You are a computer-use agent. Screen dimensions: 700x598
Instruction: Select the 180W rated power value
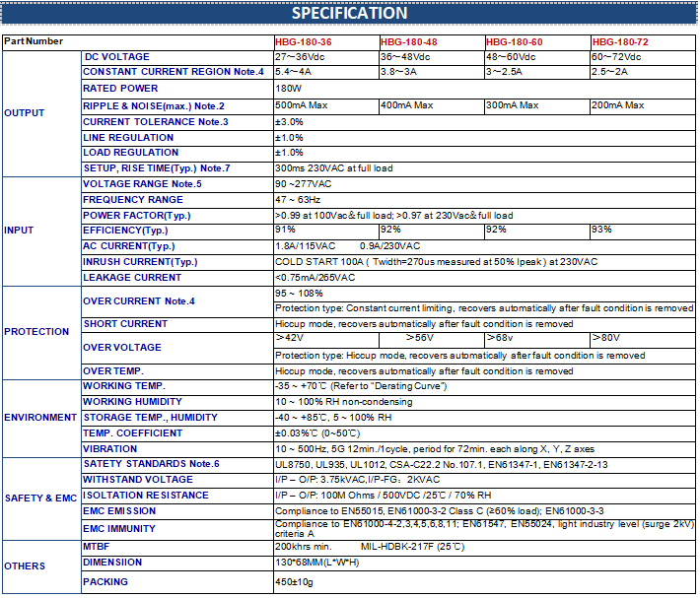tap(288, 89)
